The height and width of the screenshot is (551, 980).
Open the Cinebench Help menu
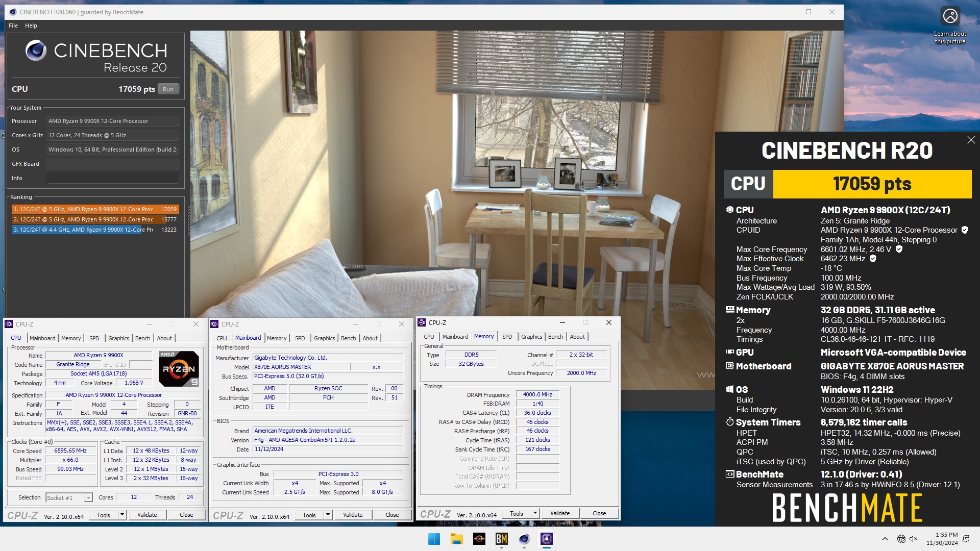31,26
